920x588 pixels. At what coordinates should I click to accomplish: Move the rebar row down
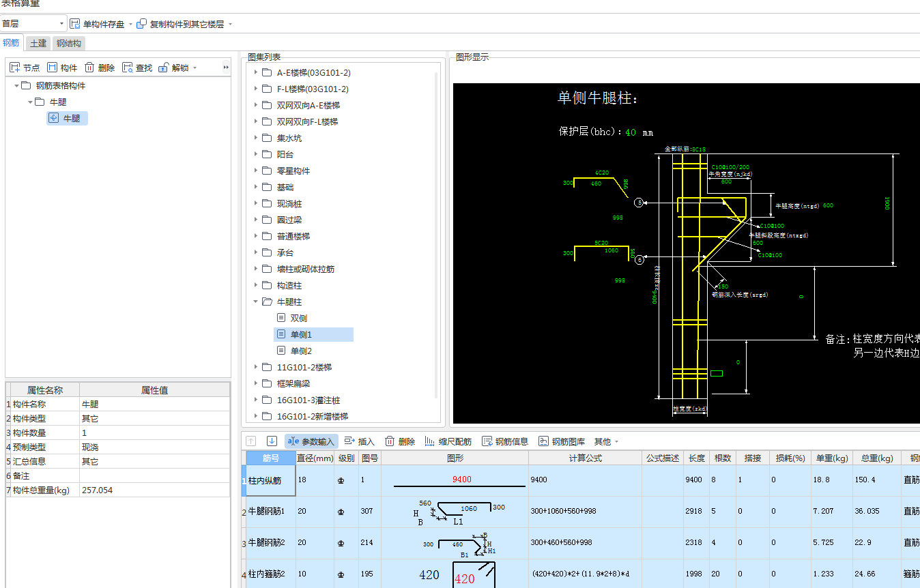coord(272,441)
